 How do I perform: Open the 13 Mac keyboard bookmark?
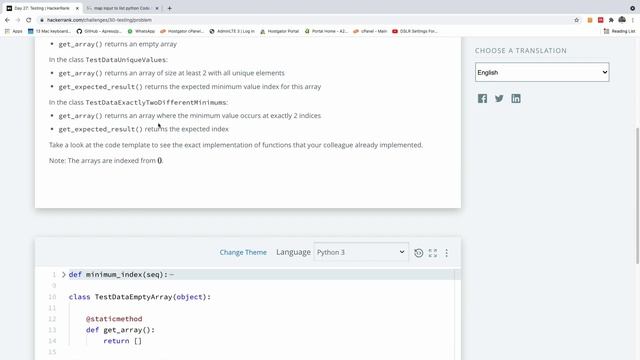[x=49, y=31]
